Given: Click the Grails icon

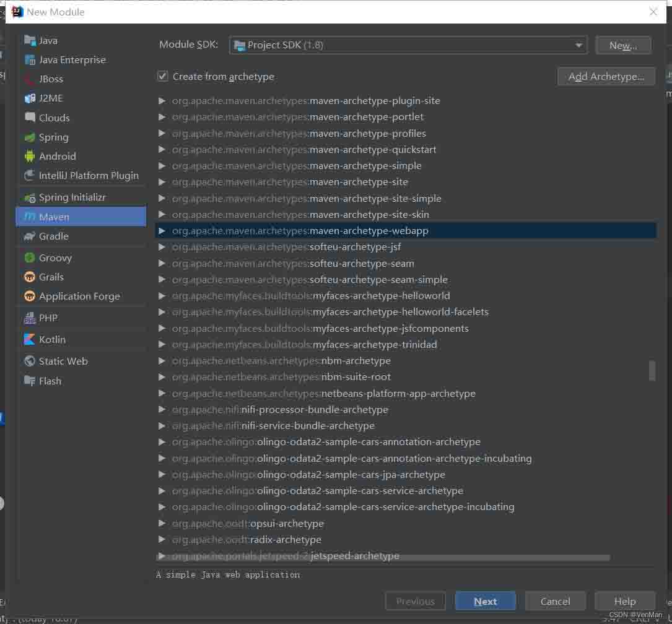Looking at the screenshot, I should (30, 277).
